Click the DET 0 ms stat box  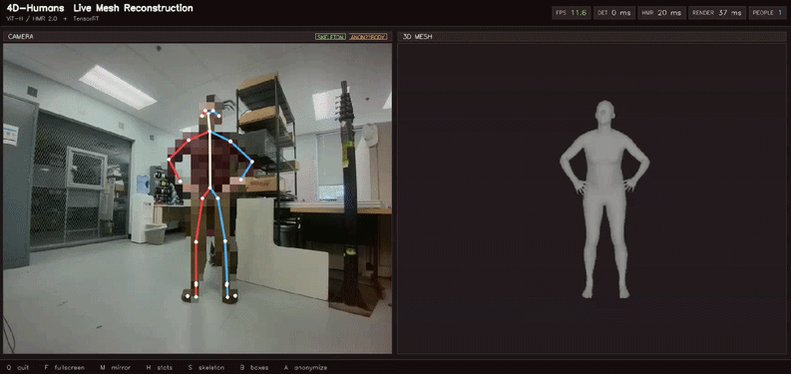click(x=614, y=13)
